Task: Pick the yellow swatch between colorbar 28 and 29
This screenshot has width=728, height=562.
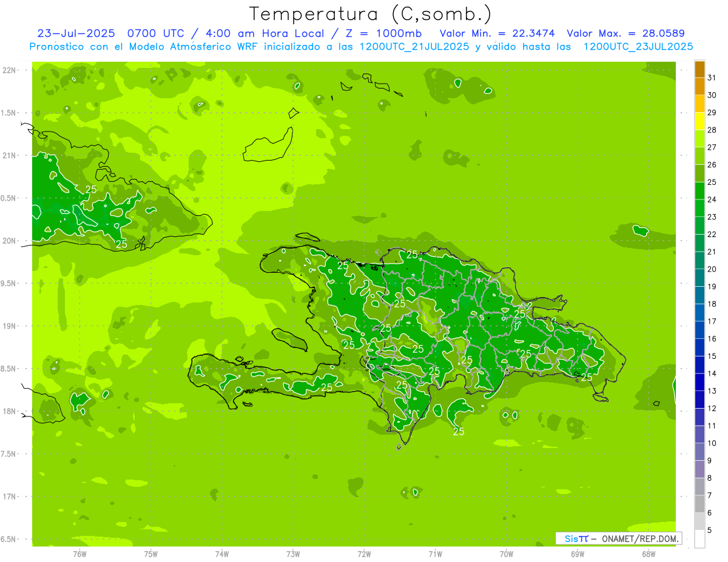Action: tap(699, 121)
